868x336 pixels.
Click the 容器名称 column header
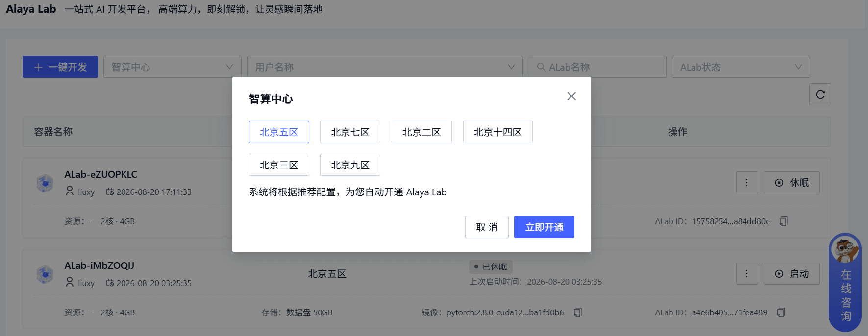(53, 132)
